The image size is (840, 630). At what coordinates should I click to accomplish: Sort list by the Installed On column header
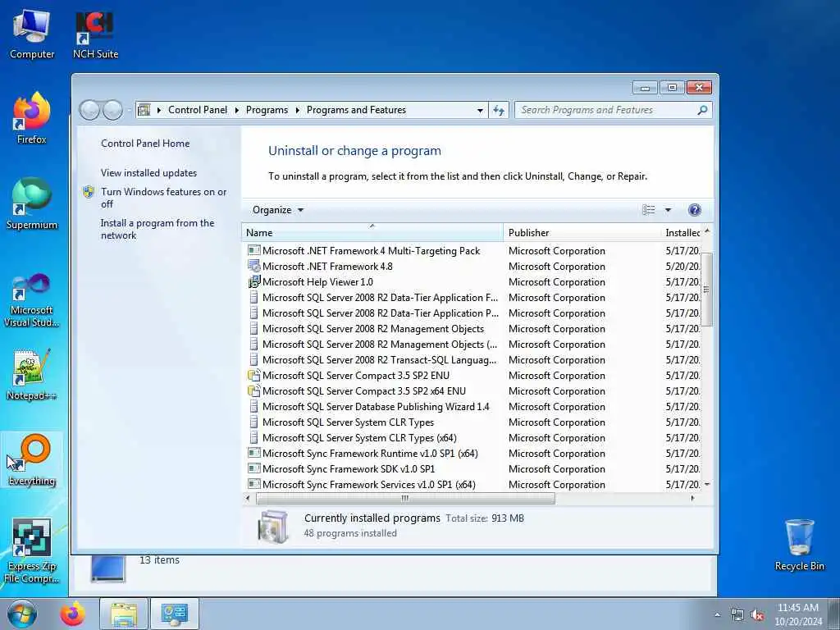[x=682, y=232]
